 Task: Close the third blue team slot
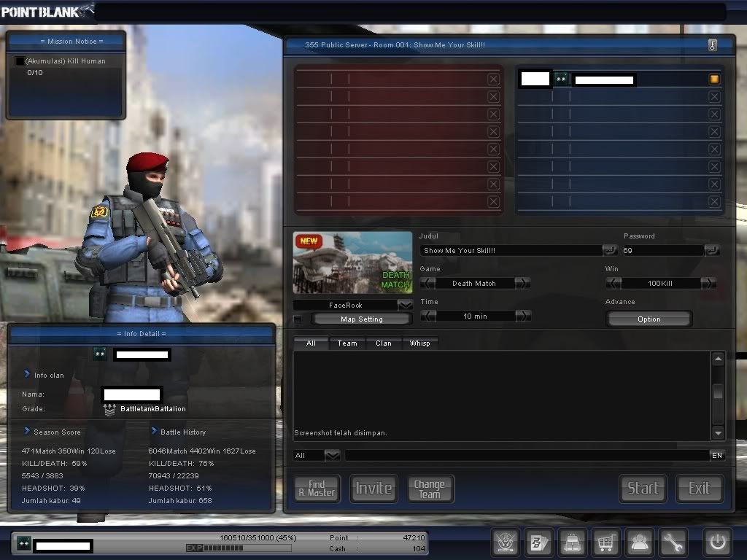(714, 114)
